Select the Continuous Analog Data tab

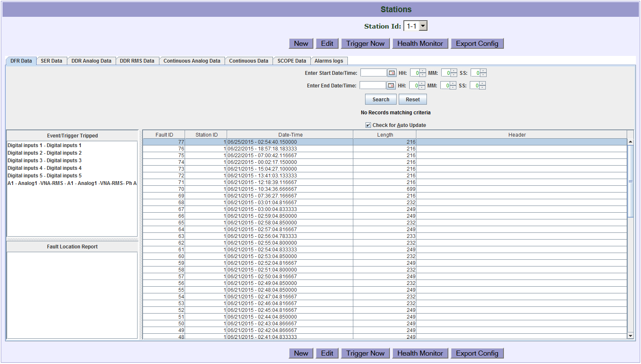(192, 61)
